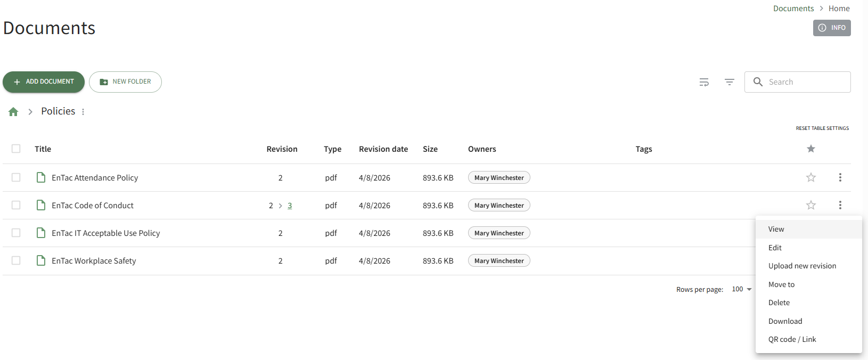Select Download in the context menu
Viewport: 868px width, 360px height.
coord(785,321)
